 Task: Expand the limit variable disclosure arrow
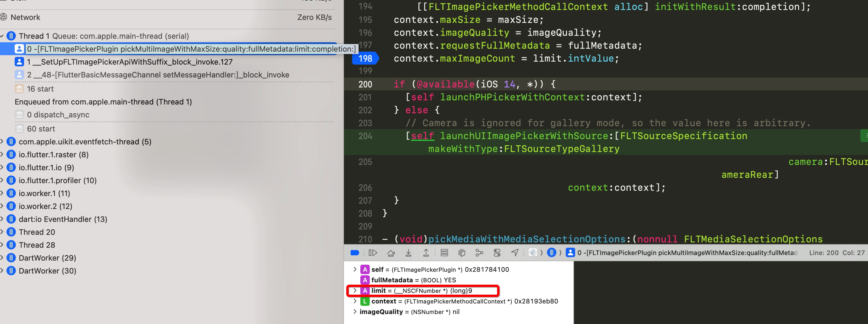(x=354, y=290)
